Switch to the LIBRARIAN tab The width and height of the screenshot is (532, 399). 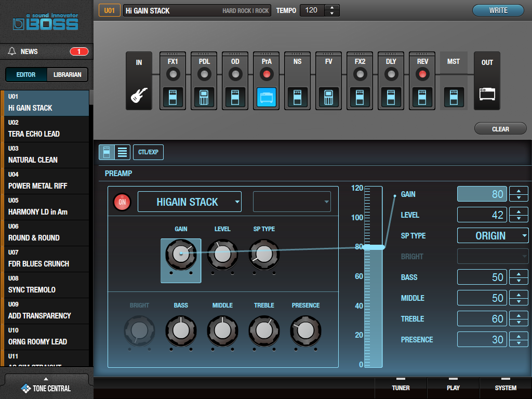coord(67,75)
